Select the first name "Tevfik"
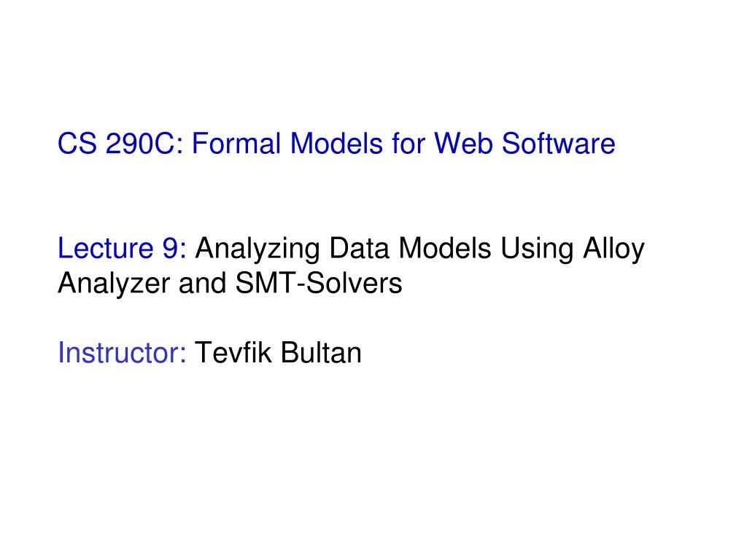 pos(233,353)
